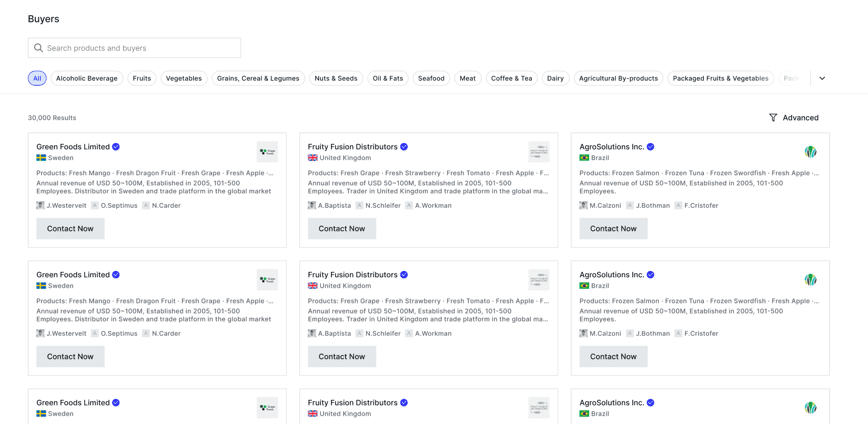Open the first Fruity Fusion Distributors title

pyautogui.click(x=353, y=147)
